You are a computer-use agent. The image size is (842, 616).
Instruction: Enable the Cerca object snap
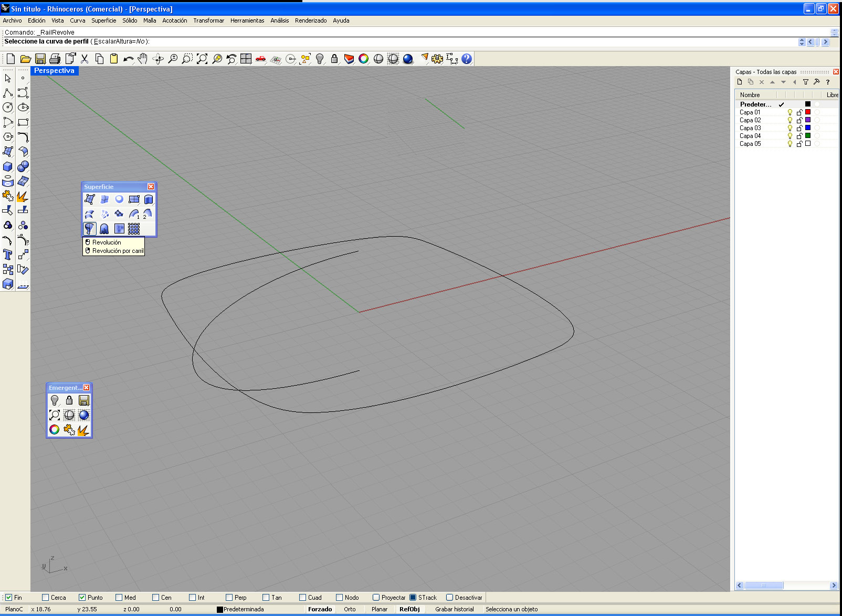click(45, 598)
